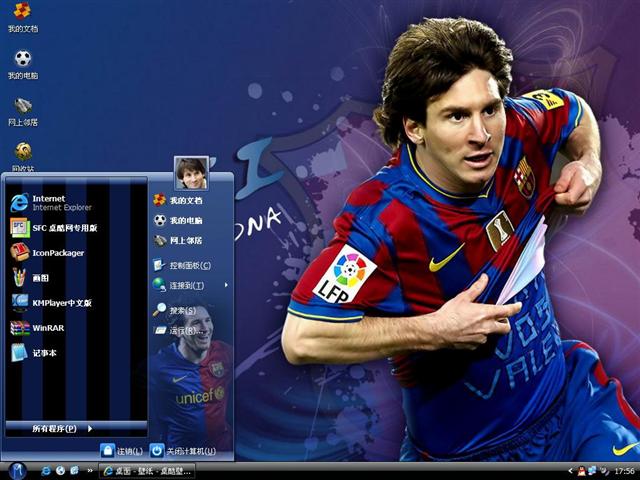Viewport: 640px width, 480px height.
Task: Launch KMPlayer中文版 from the Start menu
Action: tap(51, 303)
